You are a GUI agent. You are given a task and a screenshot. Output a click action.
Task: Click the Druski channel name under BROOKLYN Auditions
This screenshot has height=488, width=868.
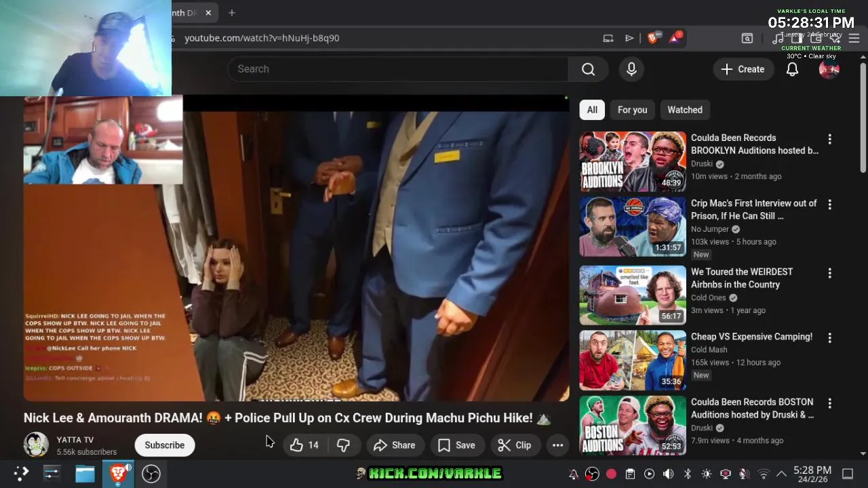(x=702, y=163)
